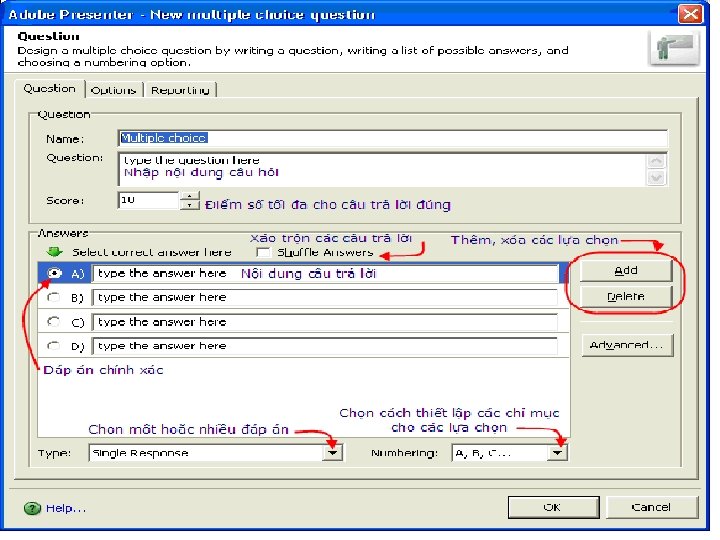720x540 pixels.
Task: Open the Type dropdown arrow
Action: tap(333, 453)
